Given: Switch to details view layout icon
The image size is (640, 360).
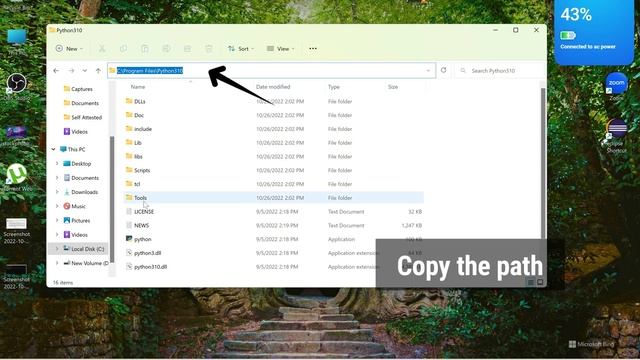Looking at the screenshot, I should [531, 282].
